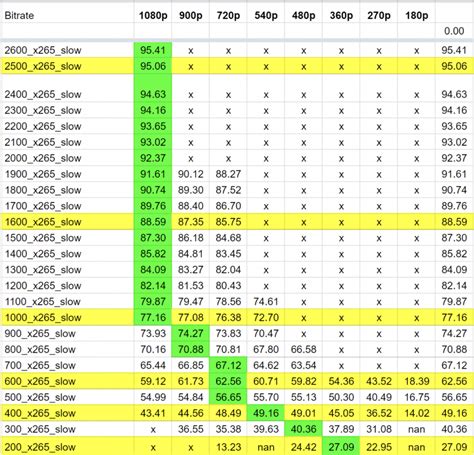Image resolution: width=474 pixels, height=455 pixels.
Task: Select row label 800_x265_slow
Action: pos(67,350)
